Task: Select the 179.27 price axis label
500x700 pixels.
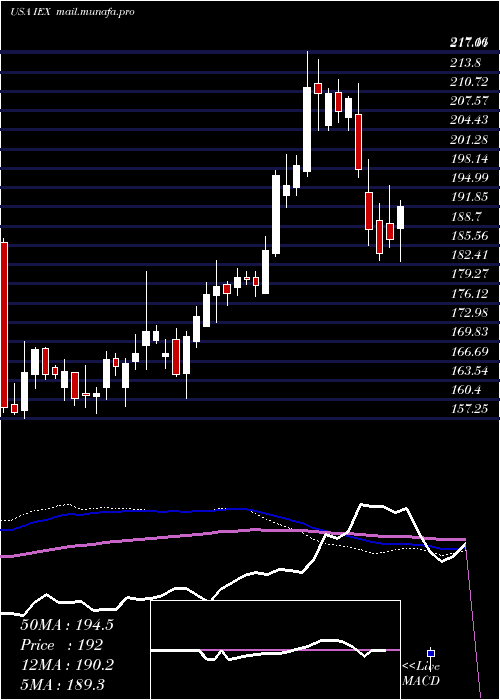Action: pos(469,274)
